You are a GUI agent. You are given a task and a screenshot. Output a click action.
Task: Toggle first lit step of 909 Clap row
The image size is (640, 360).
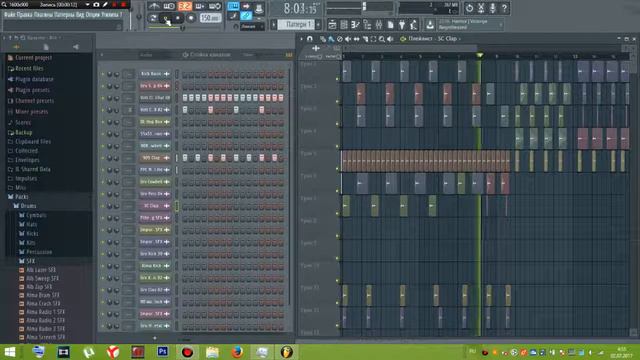pos(185,158)
